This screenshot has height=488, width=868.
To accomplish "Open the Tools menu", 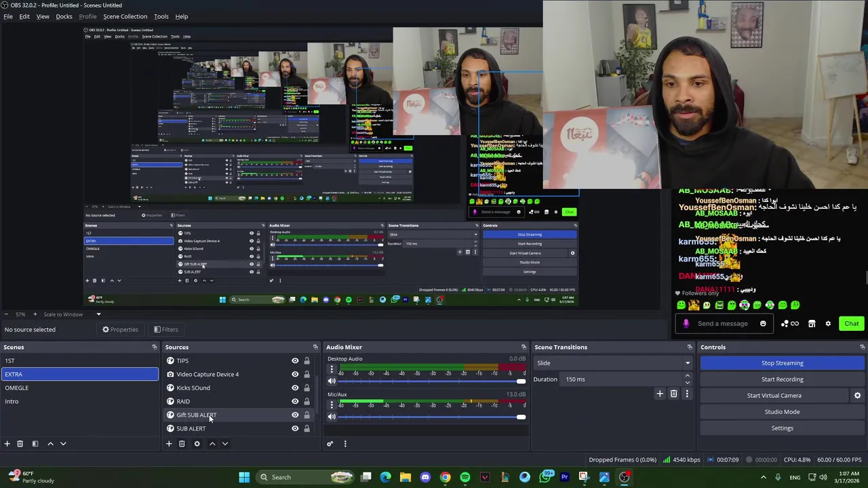I will [161, 16].
